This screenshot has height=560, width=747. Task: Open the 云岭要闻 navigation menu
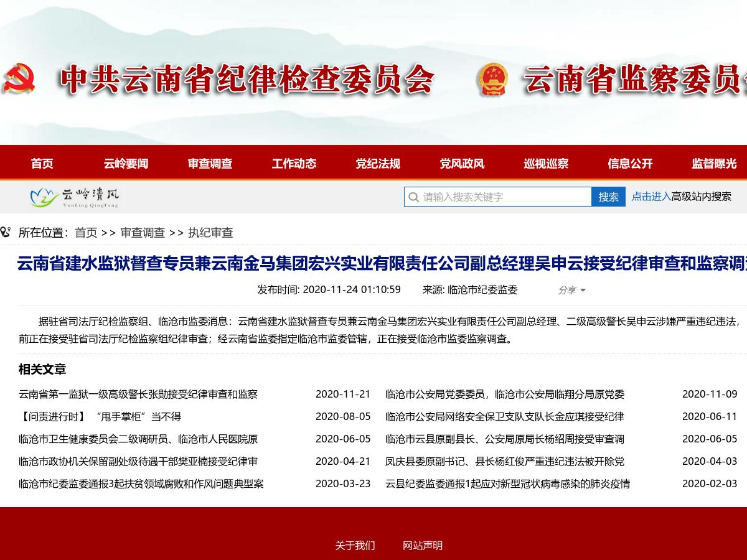[126, 163]
